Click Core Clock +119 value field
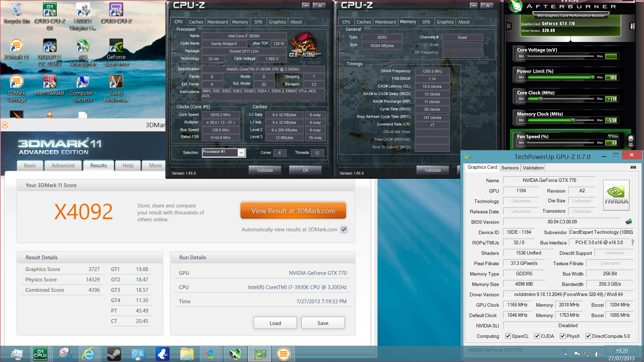This screenshot has height=362, width=644. click(611, 99)
